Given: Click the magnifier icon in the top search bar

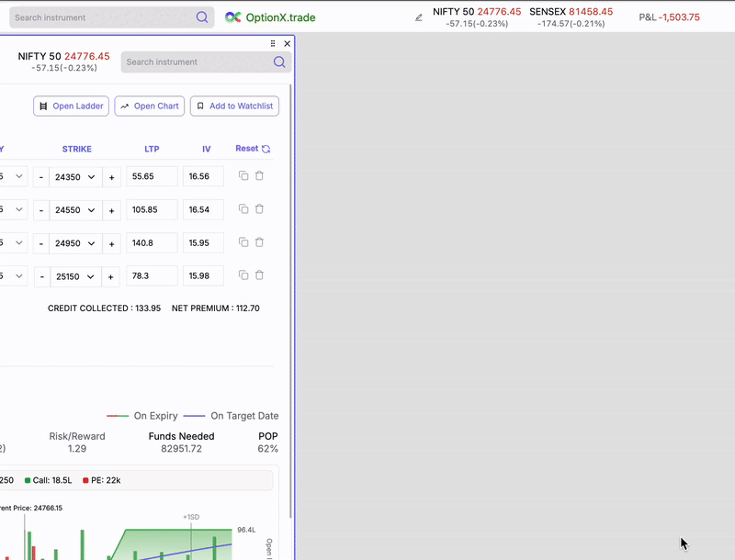Looking at the screenshot, I should [202, 17].
